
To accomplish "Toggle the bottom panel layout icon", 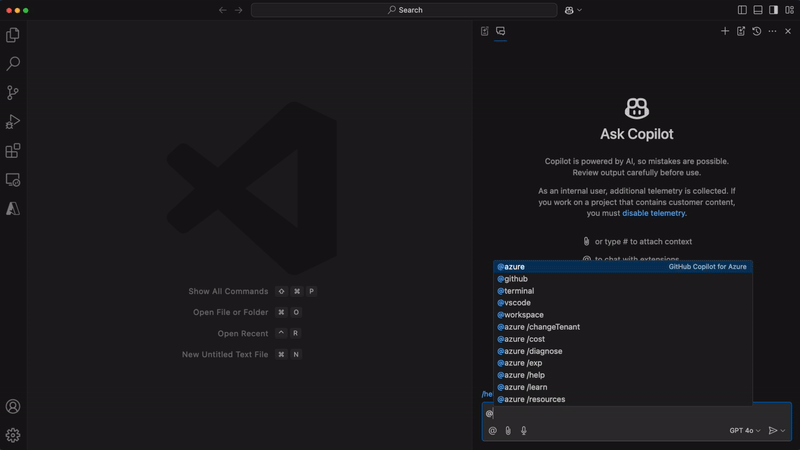I will 758,10.
